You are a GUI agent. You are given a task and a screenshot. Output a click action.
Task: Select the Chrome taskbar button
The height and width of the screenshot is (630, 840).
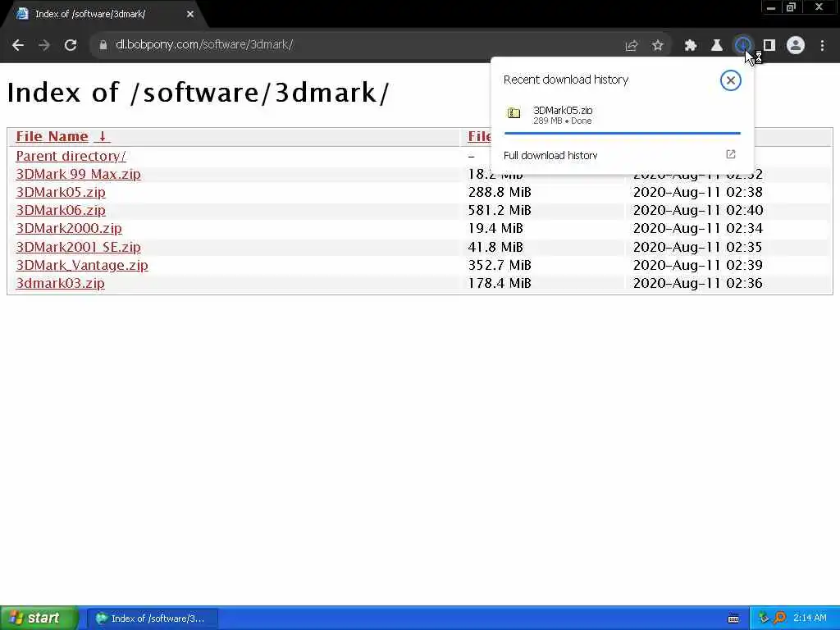coord(153,619)
